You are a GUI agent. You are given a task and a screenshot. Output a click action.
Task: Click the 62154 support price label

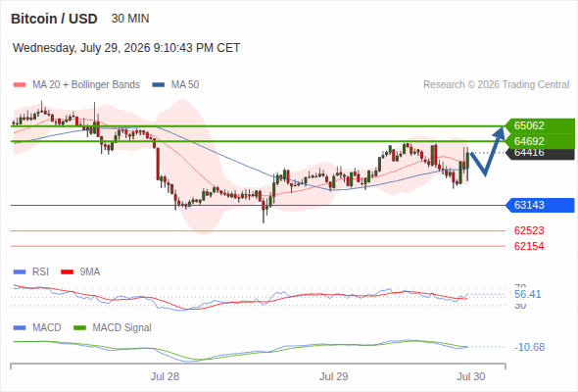click(529, 246)
